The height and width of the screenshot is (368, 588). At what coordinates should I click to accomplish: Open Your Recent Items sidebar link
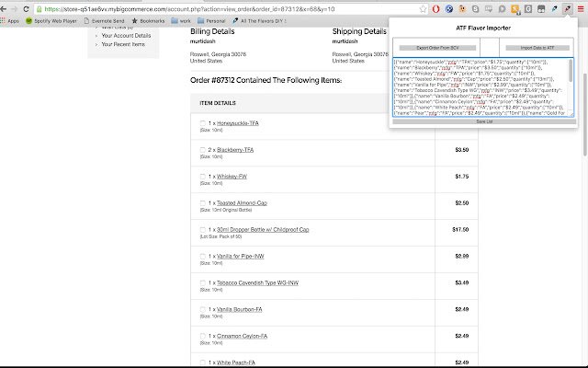123,44
